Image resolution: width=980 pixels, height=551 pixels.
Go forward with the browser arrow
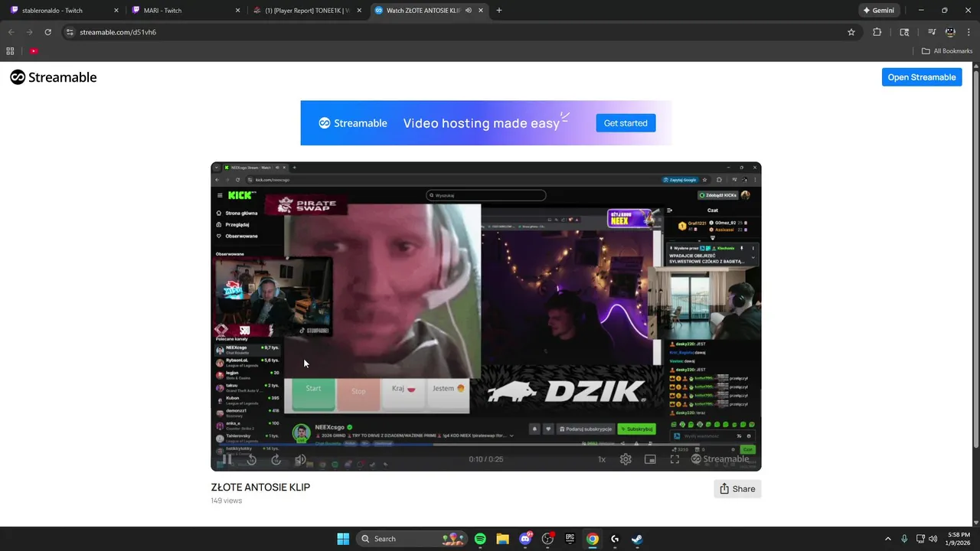pyautogui.click(x=29, y=32)
